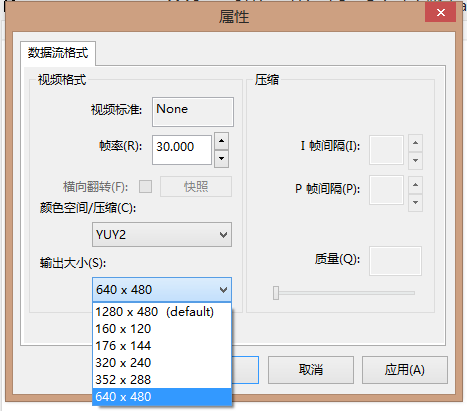Viewport: 467px width, 411px height.
Task: Collapse the 640 x 480 output size dropdown
Action: click(162, 290)
